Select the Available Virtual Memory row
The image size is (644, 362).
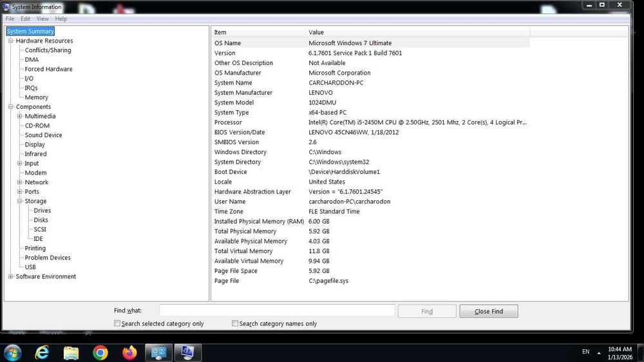tap(370, 262)
